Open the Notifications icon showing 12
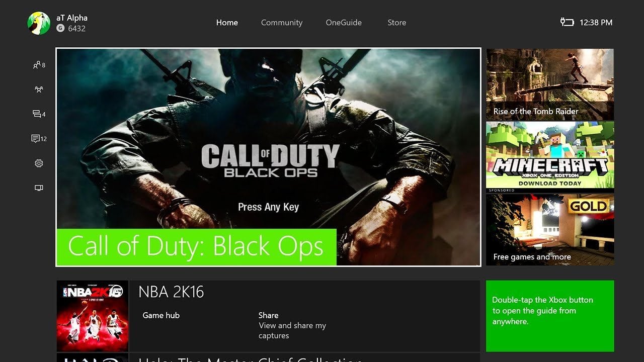Screen dimensions: 644x362 [39, 139]
